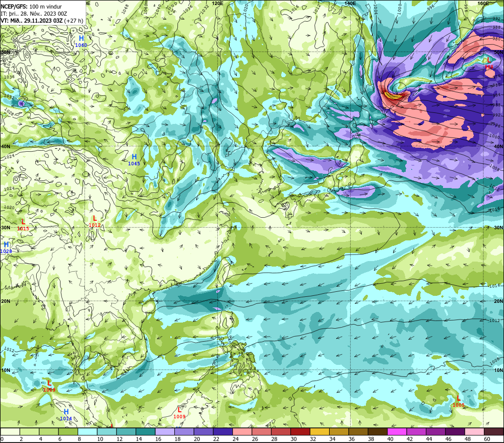Click the 160E longitude label
Image resolution: width=504 pixels, height=443 pixels.
[483, 3]
